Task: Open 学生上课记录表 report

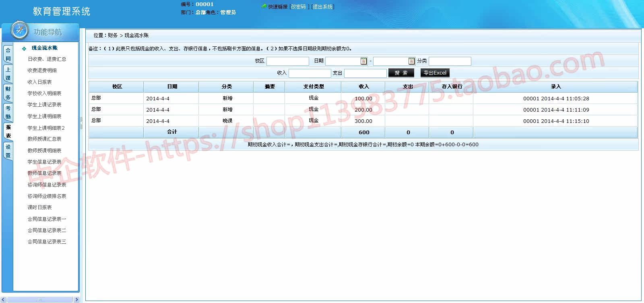Action: click(x=44, y=105)
